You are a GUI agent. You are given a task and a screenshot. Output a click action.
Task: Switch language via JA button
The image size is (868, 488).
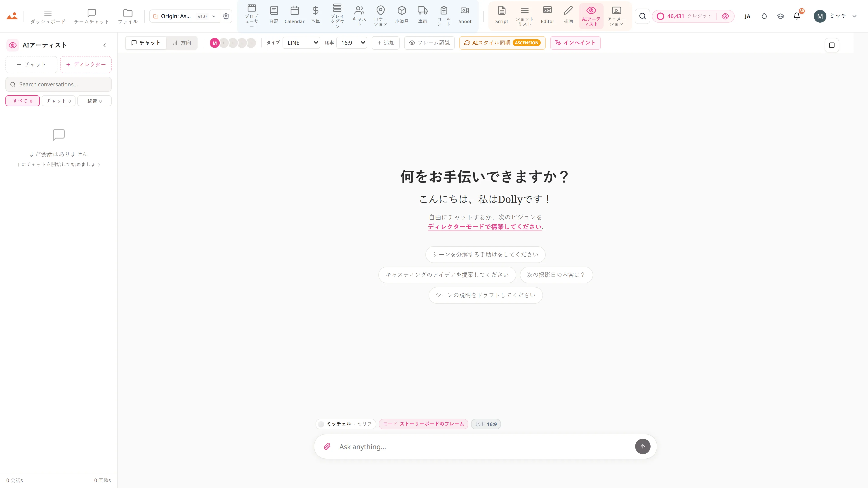tap(747, 16)
